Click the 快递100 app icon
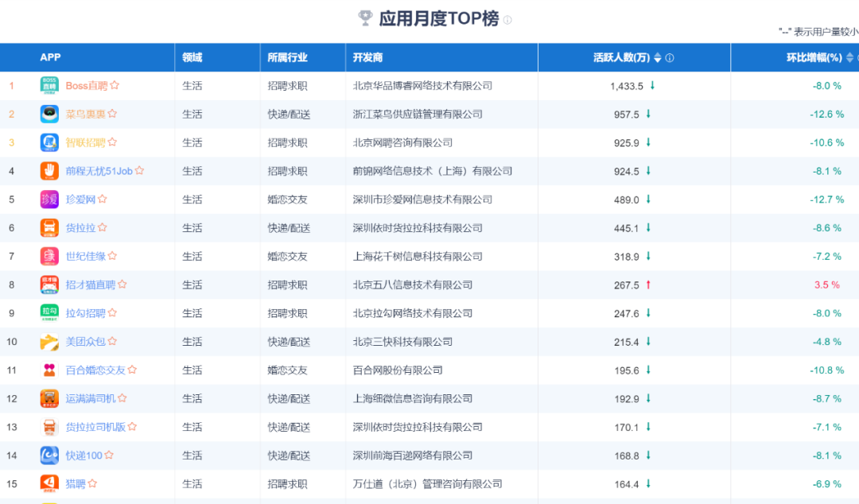This screenshot has width=859, height=504. [49, 456]
